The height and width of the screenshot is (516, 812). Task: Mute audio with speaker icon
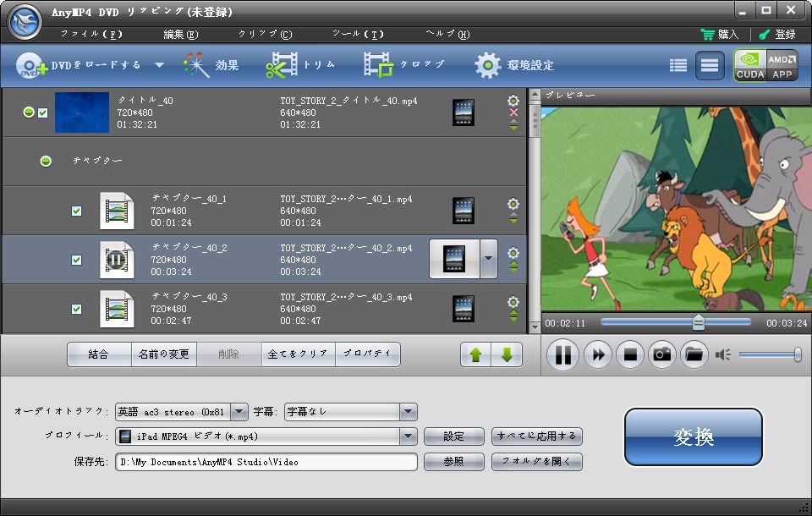click(x=723, y=354)
